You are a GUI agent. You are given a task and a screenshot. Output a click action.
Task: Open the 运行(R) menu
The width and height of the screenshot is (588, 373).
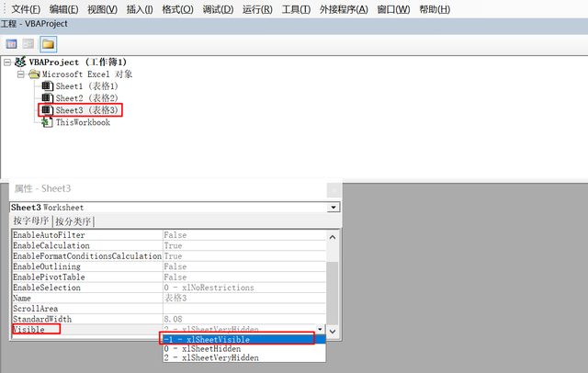[257, 9]
